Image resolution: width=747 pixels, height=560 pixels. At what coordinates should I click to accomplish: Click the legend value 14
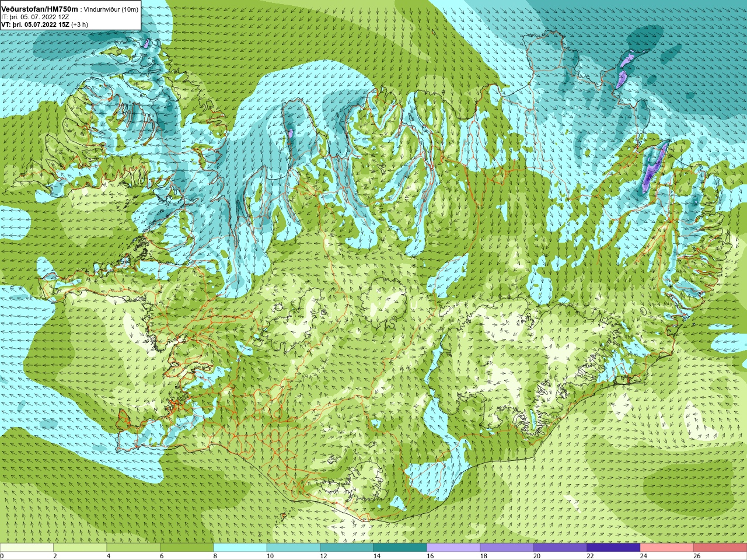click(376, 556)
